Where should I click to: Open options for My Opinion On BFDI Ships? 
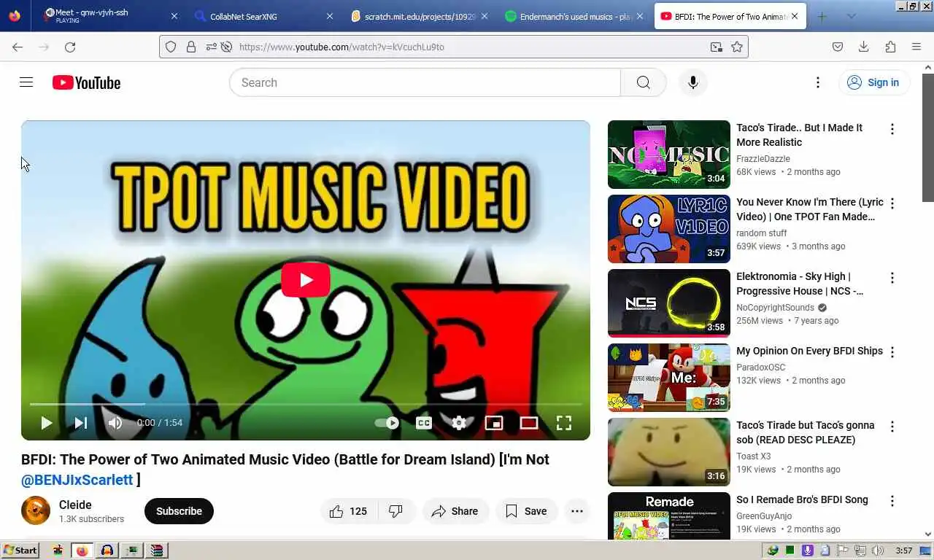892,352
